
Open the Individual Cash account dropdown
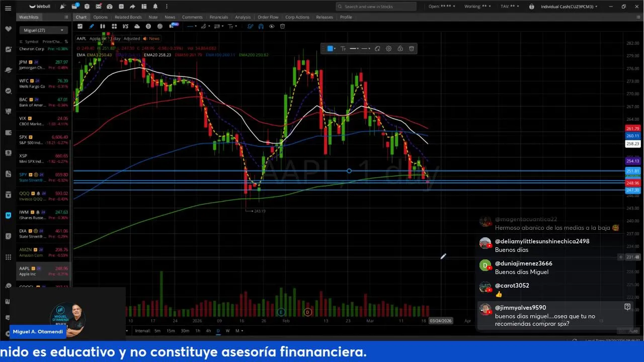point(570,7)
